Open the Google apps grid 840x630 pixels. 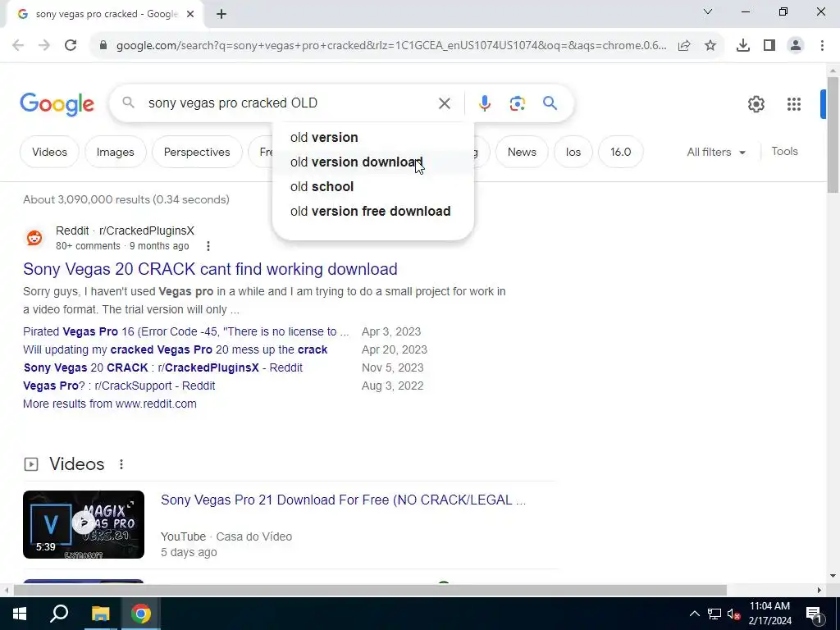(794, 104)
